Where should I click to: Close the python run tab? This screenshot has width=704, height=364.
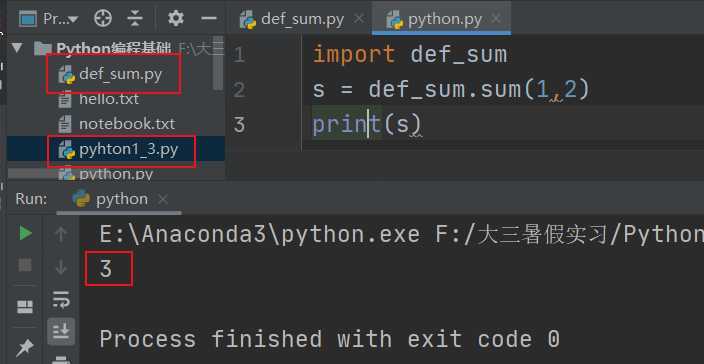point(163,199)
